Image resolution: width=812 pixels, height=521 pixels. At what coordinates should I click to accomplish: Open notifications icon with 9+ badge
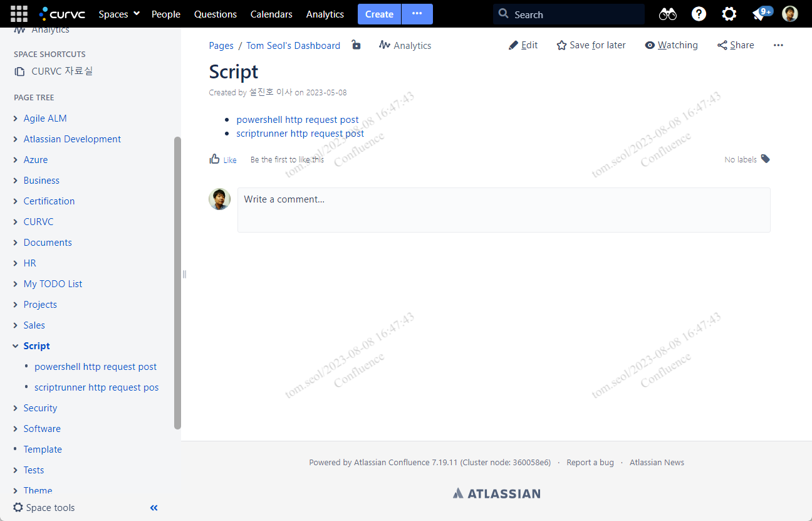pos(761,14)
